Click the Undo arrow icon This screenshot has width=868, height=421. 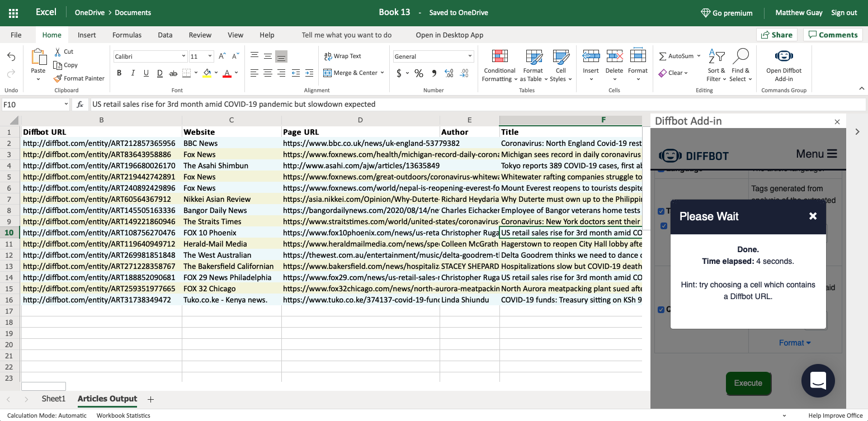tap(11, 57)
